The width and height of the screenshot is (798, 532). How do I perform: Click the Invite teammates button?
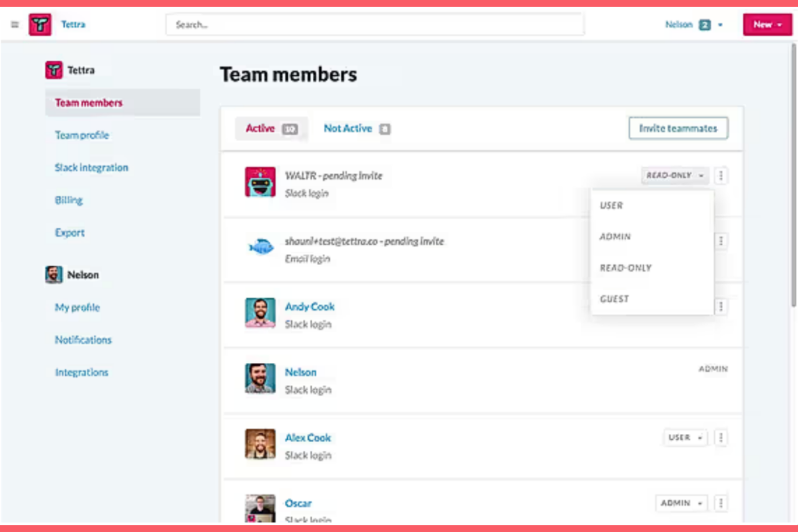678,128
